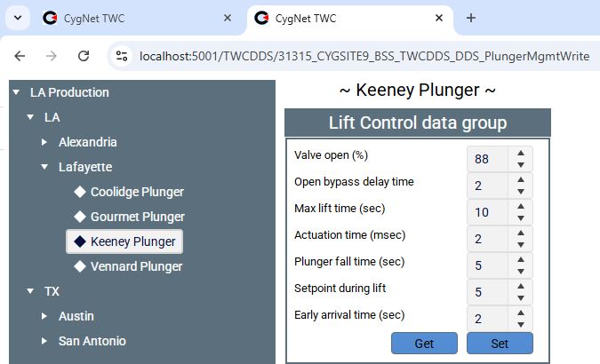The height and width of the screenshot is (364, 600).
Task: Increase Max lift time (sec)
Action: pyautogui.click(x=520, y=206)
